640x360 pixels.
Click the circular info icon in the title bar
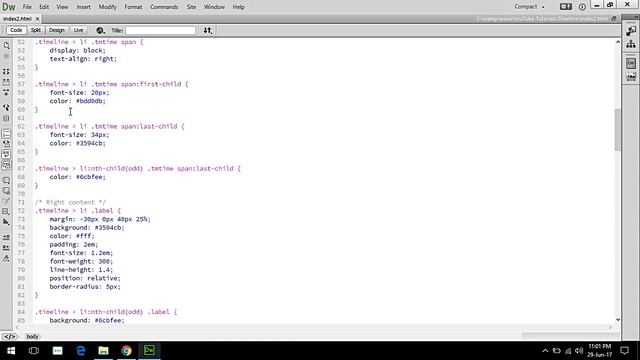coord(582,7)
